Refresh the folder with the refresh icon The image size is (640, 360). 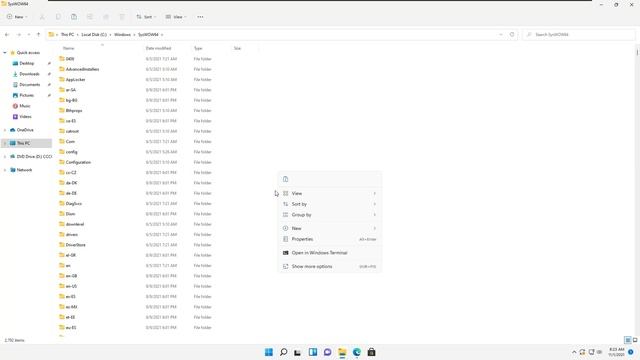[512, 35]
